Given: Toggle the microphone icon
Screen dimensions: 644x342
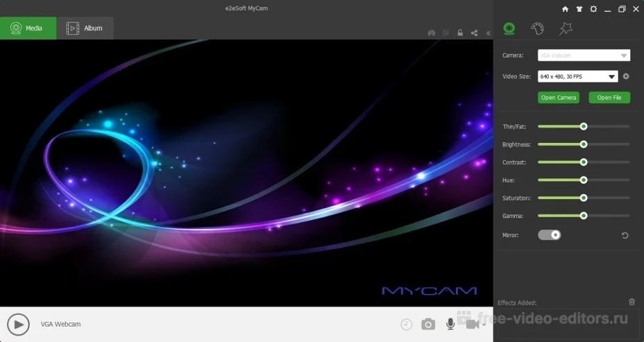Looking at the screenshot, I should [x=450, y=324].
